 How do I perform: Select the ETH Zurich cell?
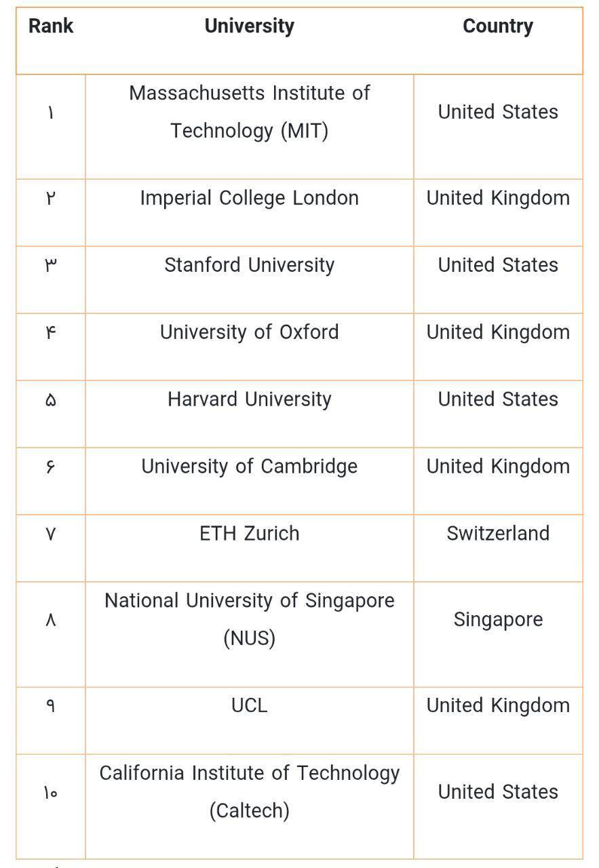point(249,534)
